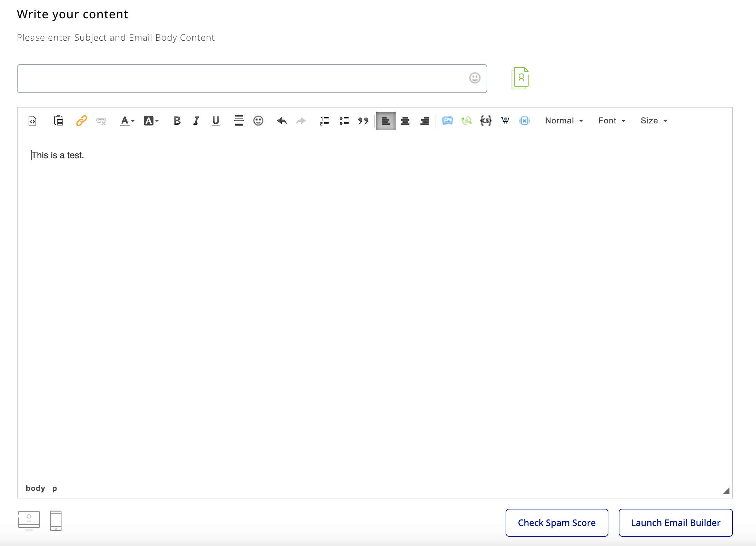Click the ordered list icon

325,121
